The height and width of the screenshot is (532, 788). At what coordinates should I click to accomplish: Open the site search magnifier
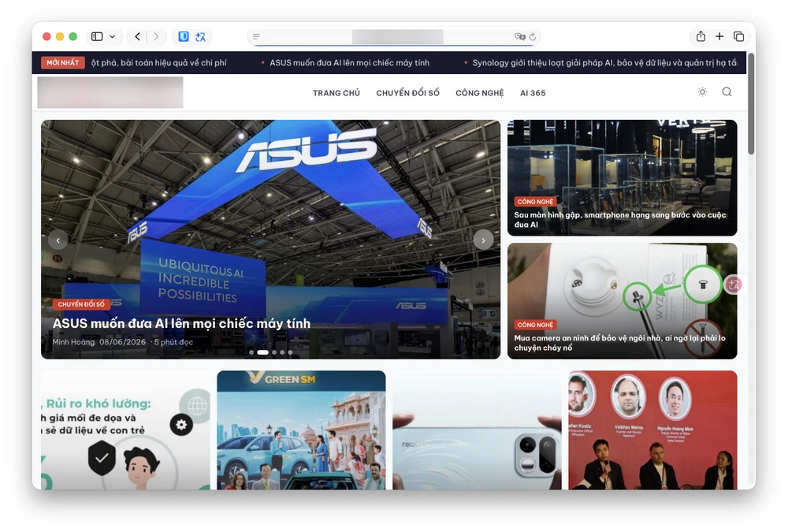[727, 92]
